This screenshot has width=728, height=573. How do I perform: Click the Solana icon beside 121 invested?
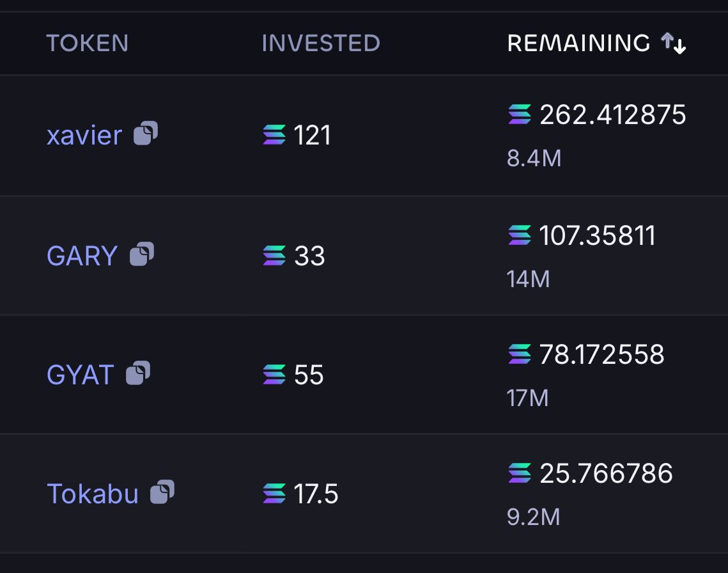[x=274, y=135]
